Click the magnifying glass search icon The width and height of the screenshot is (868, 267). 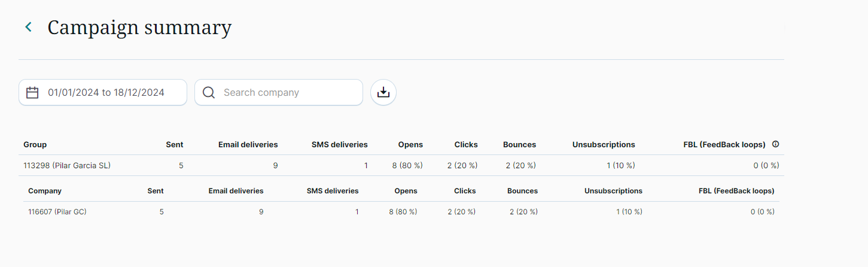point(209,93)
